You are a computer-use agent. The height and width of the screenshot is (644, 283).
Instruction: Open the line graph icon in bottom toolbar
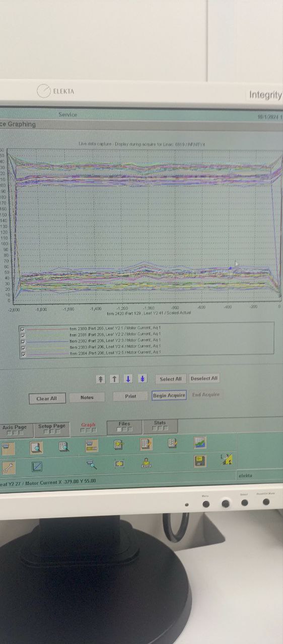(x=37, y=466)
